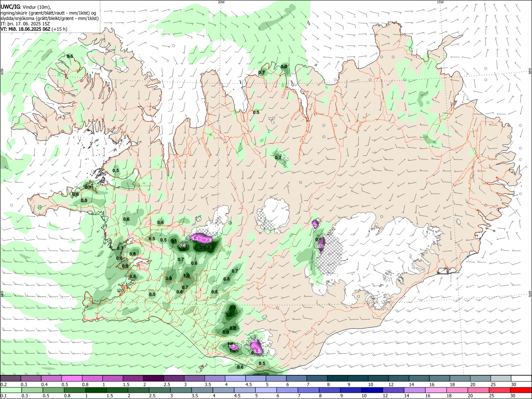
Task: Select the 20–25 pink-red rain swatch
Action: click(478, 390)
